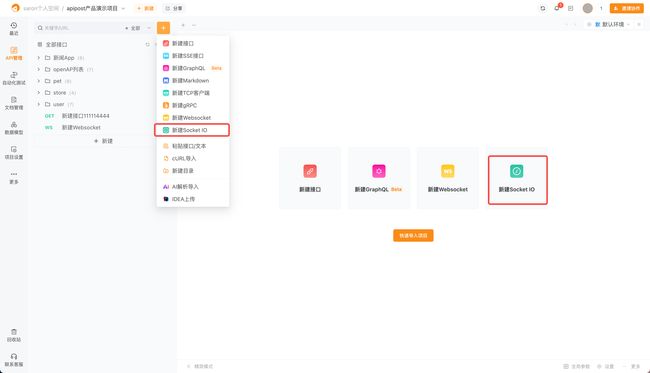Click the 新建GraphQL card in workspace
This screenshot has height=373, width=650.
pyautogui.click(x=379, y=178)
